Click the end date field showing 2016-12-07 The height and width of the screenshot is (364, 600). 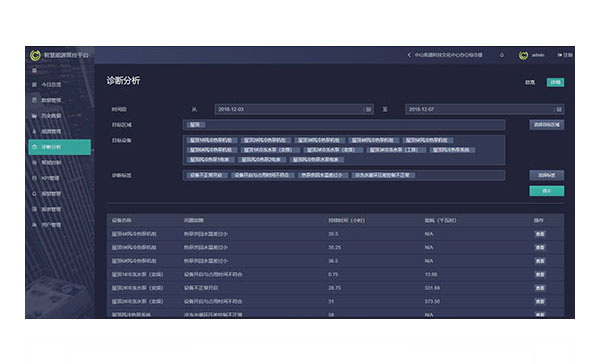point(484,109)
